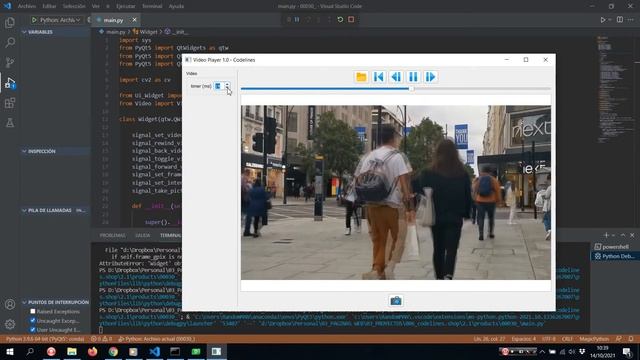Switch to the SALIDA panel tab
The height and width of the screenshot is (360, 640).
tap(142, 236)
